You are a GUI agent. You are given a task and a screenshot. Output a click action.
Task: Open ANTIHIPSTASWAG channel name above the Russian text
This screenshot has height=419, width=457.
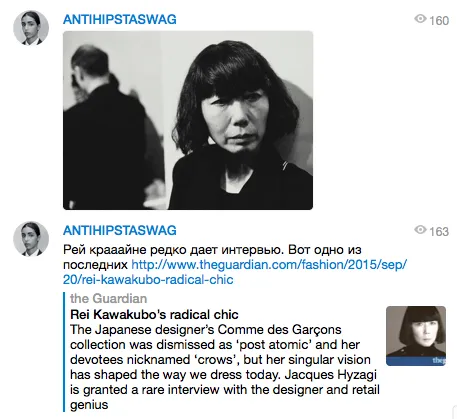(x=120, y=230)
